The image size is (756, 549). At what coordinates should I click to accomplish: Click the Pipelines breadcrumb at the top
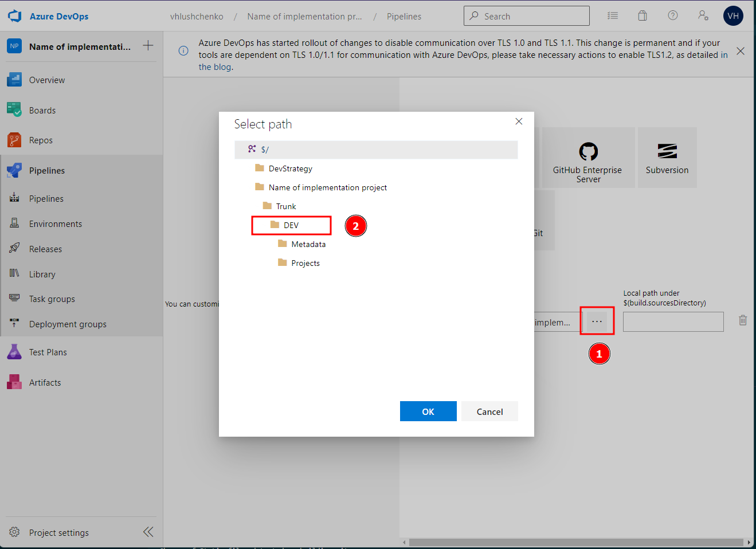point(404,16)
